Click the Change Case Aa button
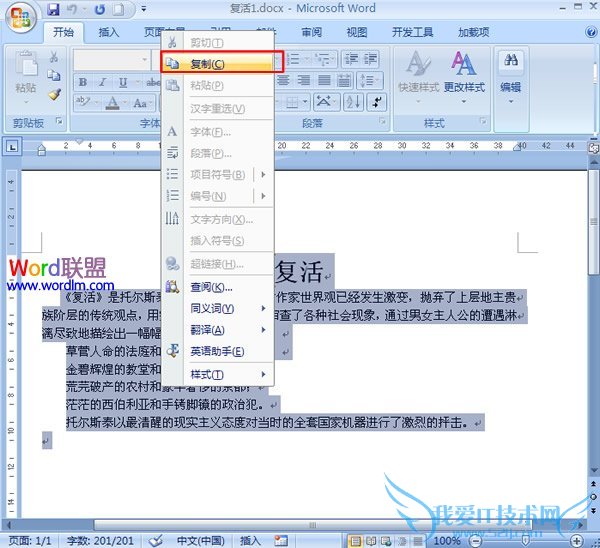 point(140,103)
